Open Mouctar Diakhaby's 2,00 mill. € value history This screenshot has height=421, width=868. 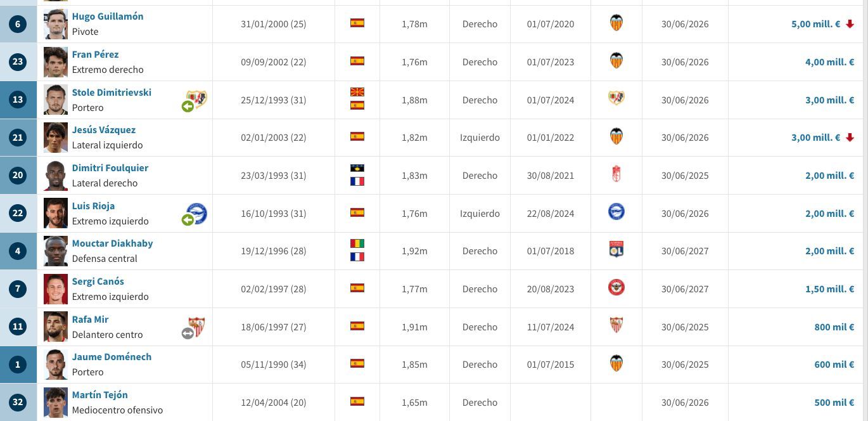click(830, 250)
